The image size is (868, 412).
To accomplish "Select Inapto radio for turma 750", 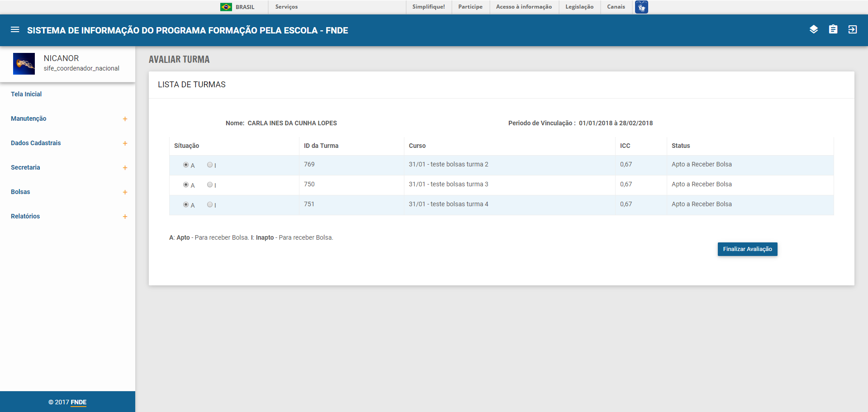I will [x=210, y=185].
